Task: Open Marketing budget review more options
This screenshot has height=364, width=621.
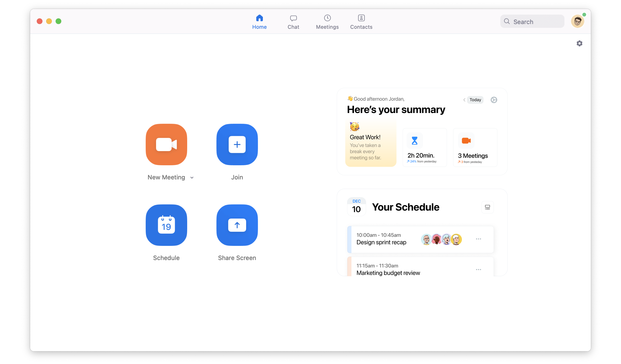Action: pyautogui.click(x=478, y=270)
